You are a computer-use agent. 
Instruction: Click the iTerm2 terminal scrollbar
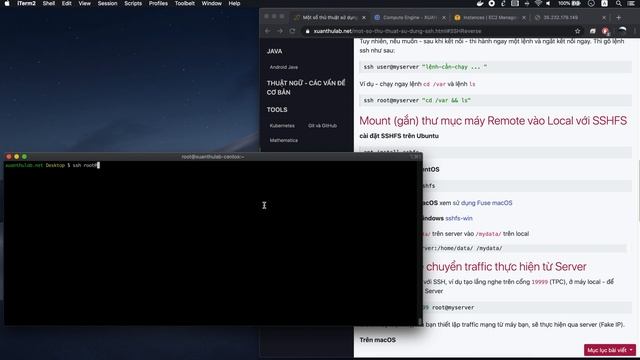tap(420, 321)
